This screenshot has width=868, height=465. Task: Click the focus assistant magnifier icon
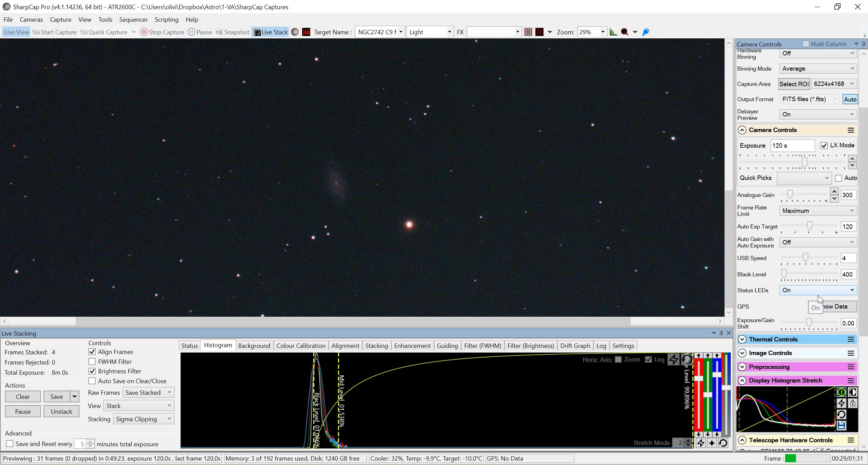[x=625, y=32]
